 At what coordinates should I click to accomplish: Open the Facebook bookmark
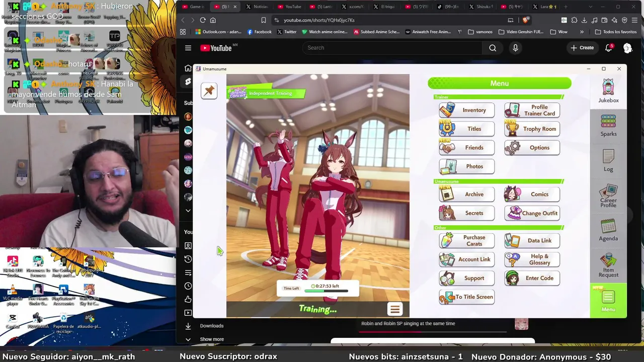[x=260, y=32]
